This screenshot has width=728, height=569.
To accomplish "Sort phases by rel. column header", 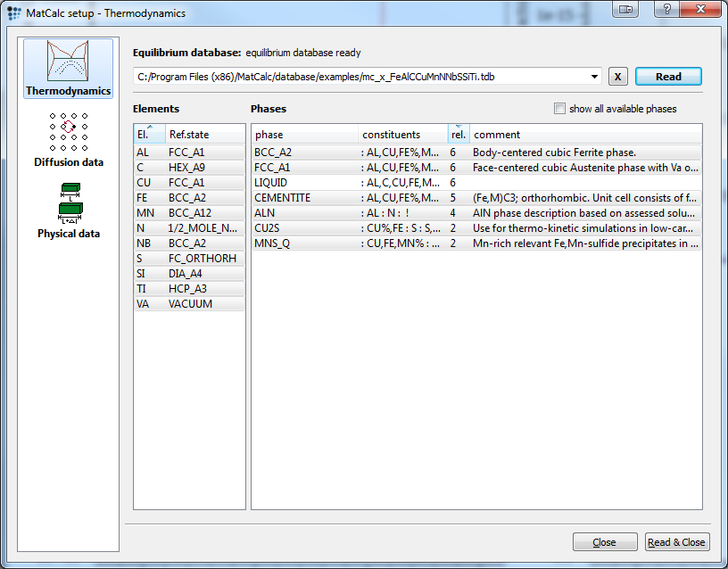I will pos(459,135).
